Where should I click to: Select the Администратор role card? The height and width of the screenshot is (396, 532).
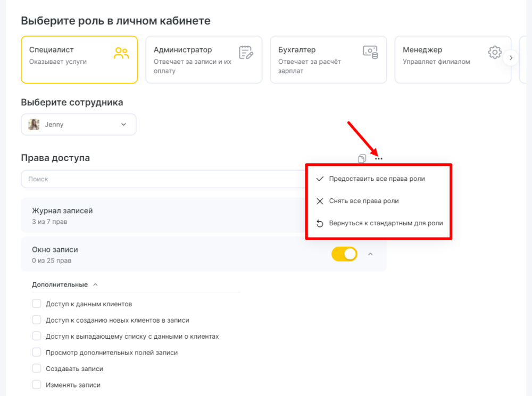point(204,60)
